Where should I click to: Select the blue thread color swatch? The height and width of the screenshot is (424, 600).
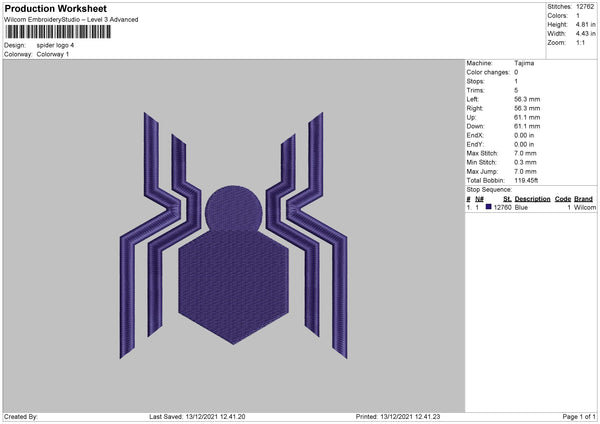tap(488, 207)
